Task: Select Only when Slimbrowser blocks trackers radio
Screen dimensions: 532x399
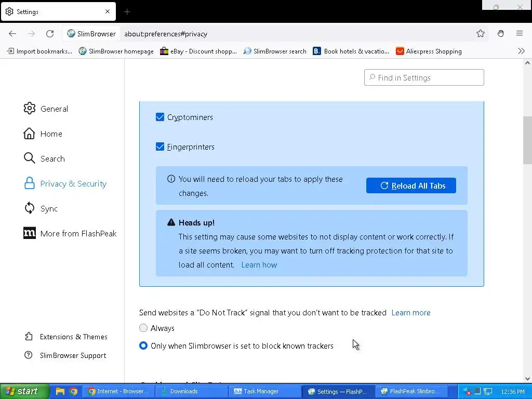Action: [x=143, y=345]
